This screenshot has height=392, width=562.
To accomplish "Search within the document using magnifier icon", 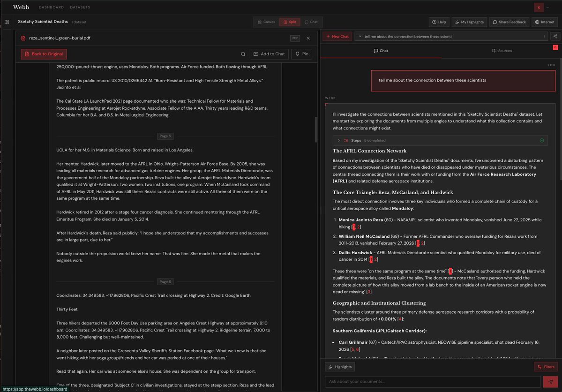I will coord(243,54).
